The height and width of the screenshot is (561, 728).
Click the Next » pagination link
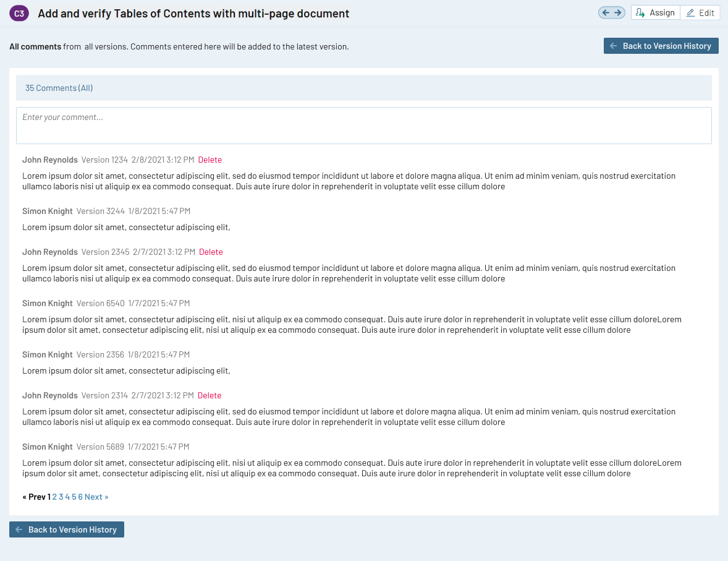96,497
